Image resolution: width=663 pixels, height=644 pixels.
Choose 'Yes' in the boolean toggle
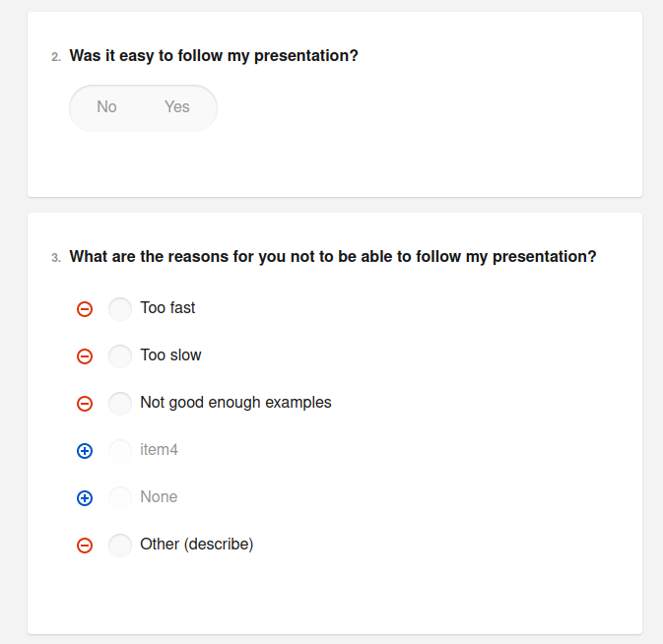[177, 107]
